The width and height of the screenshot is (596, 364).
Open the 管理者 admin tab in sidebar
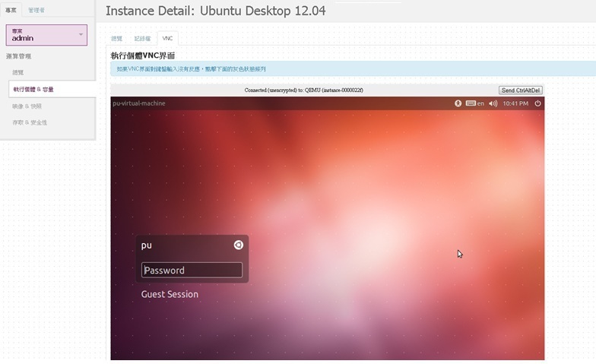(36, 11)
